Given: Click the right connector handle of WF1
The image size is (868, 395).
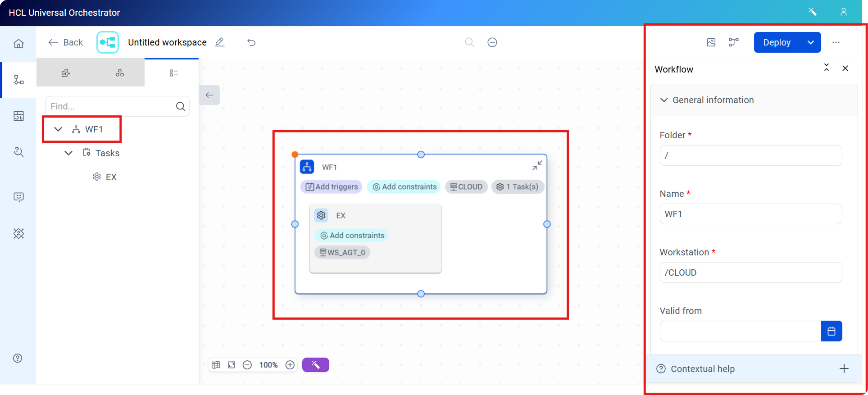Looking at the screenshot, I should (x=547, y=224).
